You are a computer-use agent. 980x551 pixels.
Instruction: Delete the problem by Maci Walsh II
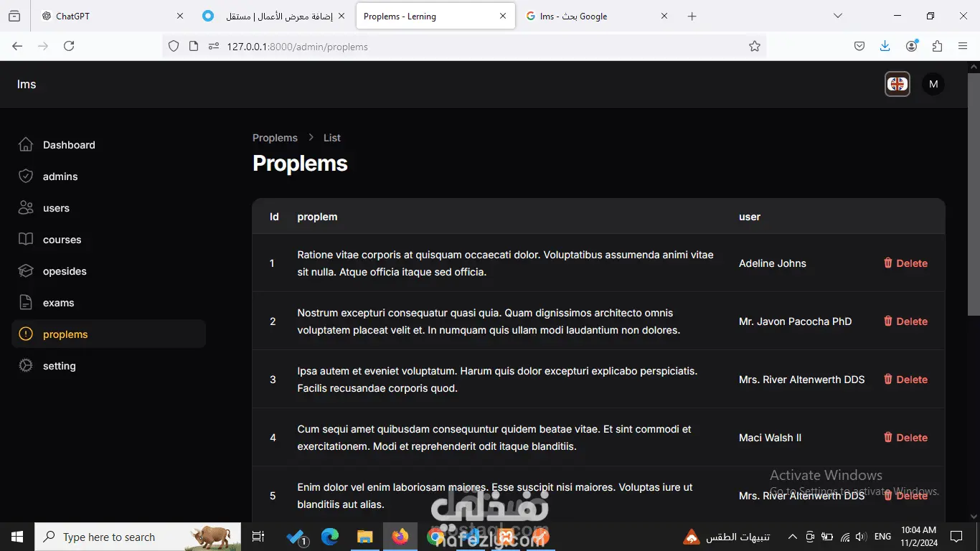(x=905, y=438)
